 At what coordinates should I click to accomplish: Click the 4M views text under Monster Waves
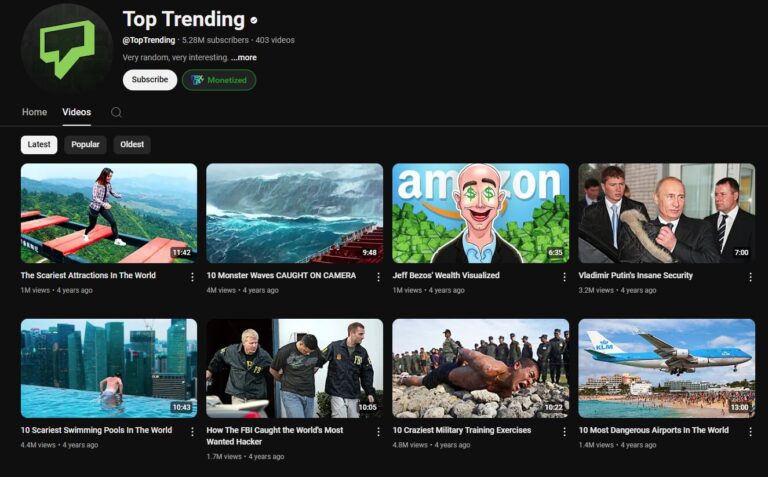221,290
